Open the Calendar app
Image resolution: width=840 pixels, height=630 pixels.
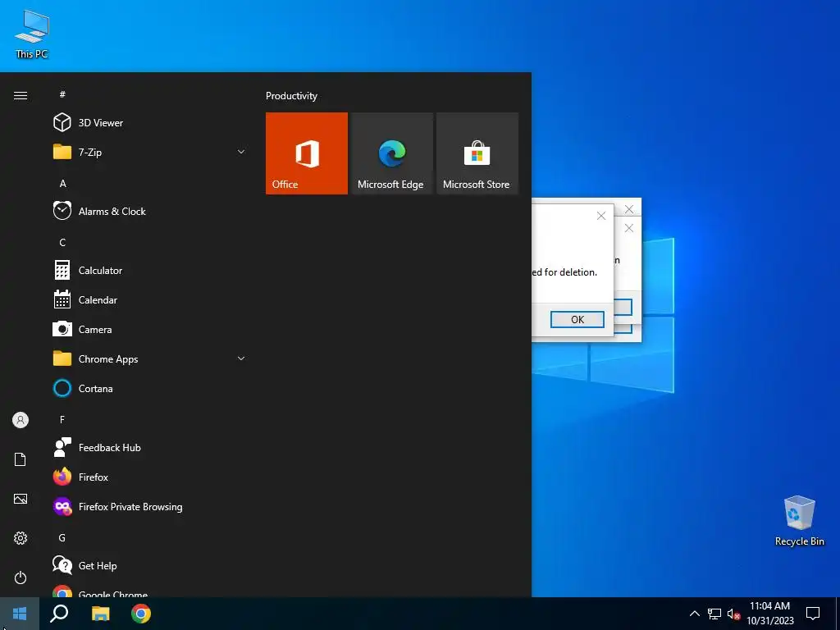pos(150,300)
